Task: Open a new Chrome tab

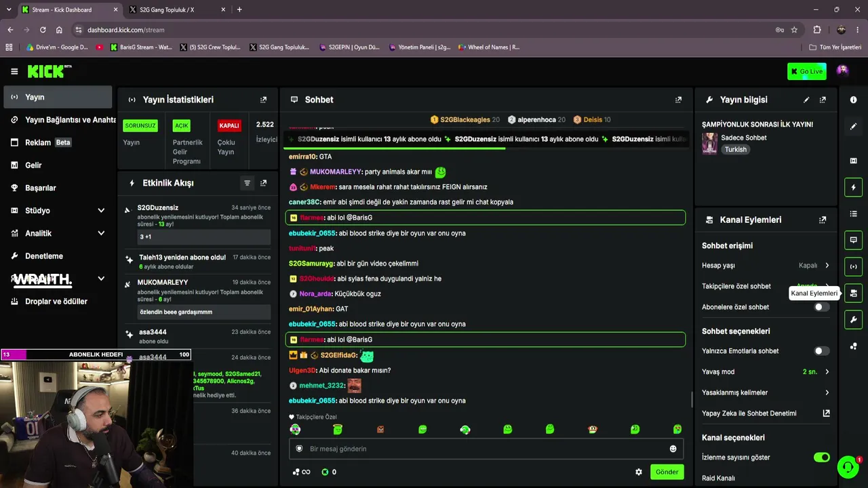Action: click(239, 9)
